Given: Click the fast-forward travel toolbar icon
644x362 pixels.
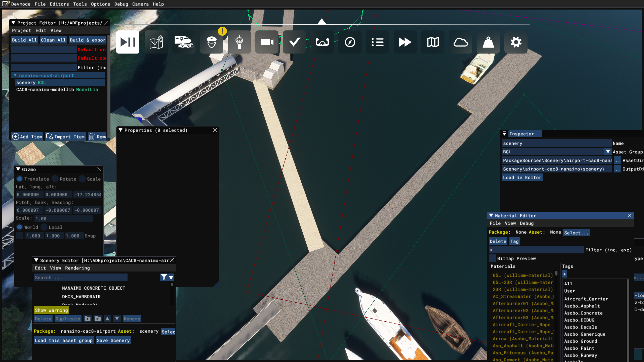Looking at the screenshot, I should 405,42.
